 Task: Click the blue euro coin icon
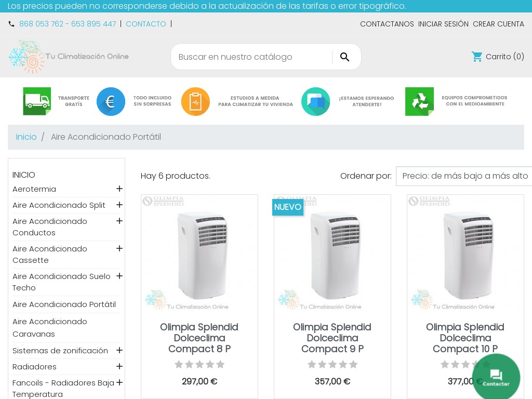(111, 101)
